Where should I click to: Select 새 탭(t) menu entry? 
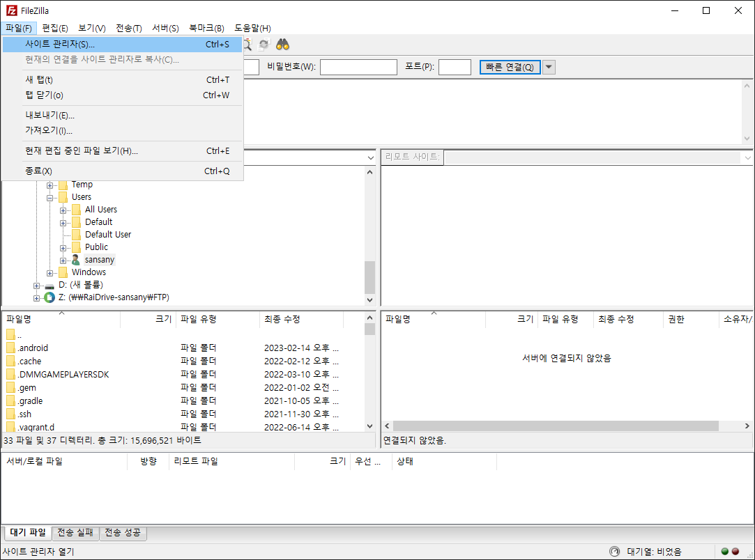tap(122, 80)
